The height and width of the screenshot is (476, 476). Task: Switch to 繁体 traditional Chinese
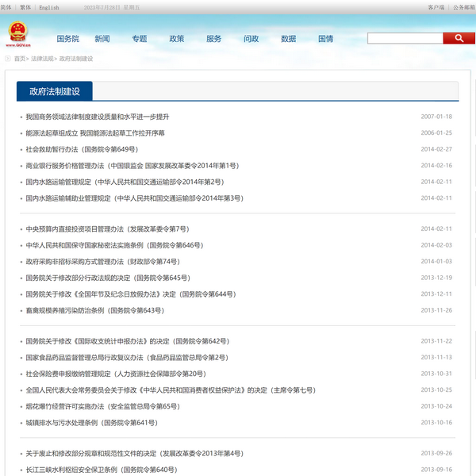click(x=26, y=7)
